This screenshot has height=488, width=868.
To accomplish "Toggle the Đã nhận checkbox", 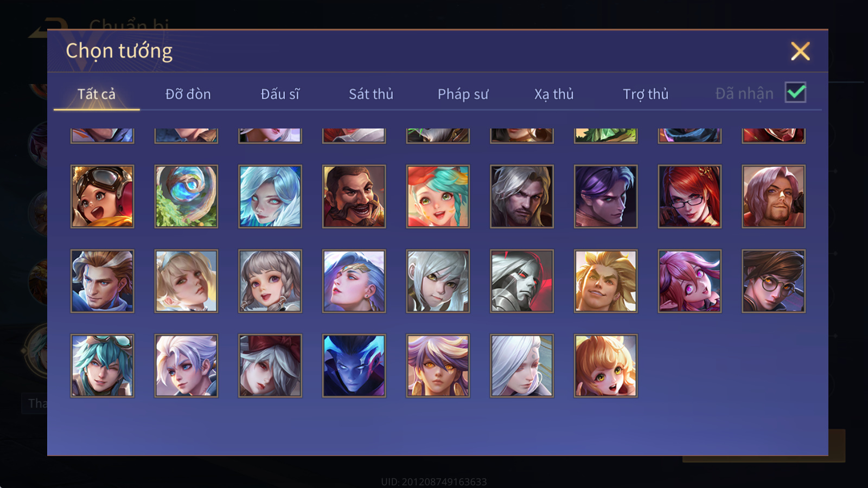I will click(795, 93).
